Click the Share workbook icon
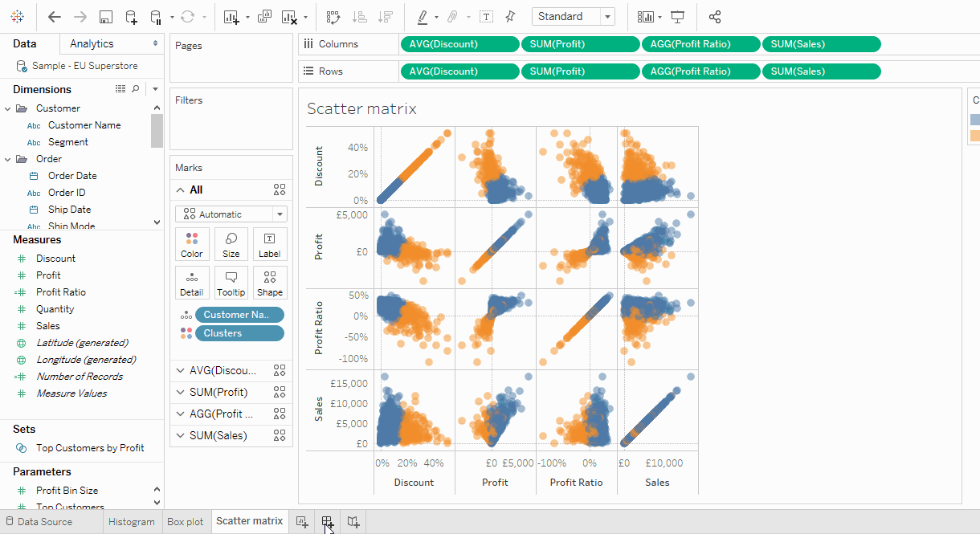The image size is (980, 534). [715, 17]
